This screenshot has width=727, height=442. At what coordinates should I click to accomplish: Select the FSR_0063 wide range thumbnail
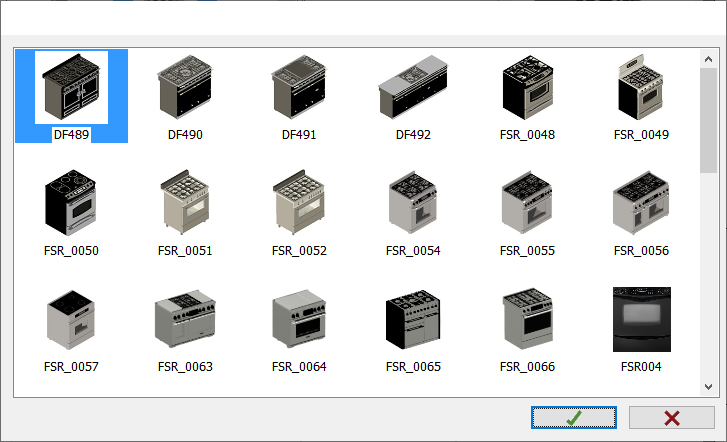(x=185, y=320)
